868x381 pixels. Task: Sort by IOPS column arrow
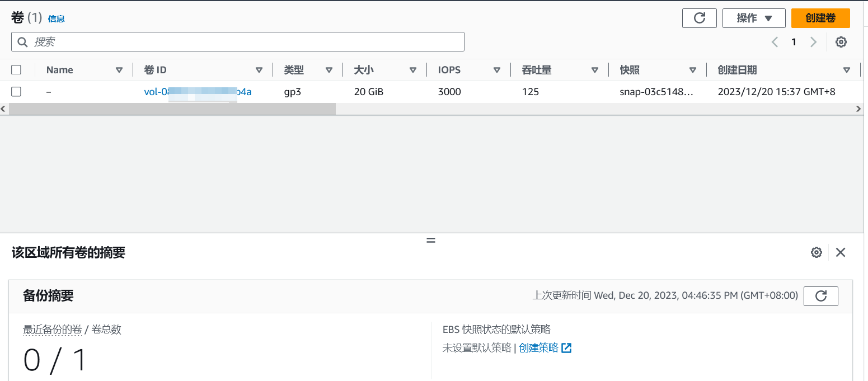497,70
